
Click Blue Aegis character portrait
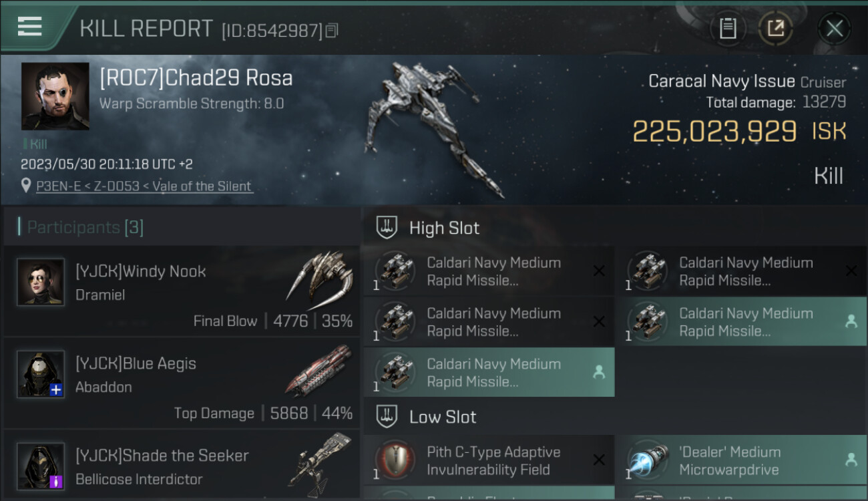[x=41, y=374]
